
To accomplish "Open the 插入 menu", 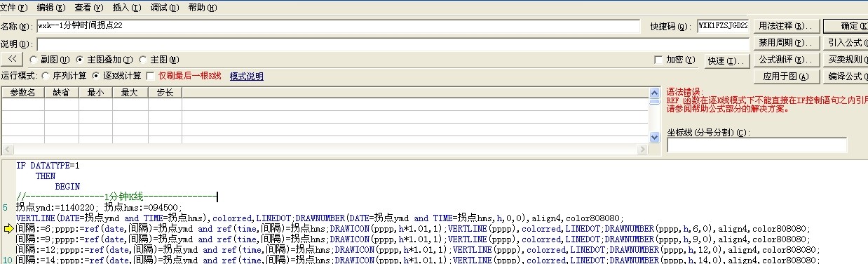I will click(126, 7).
